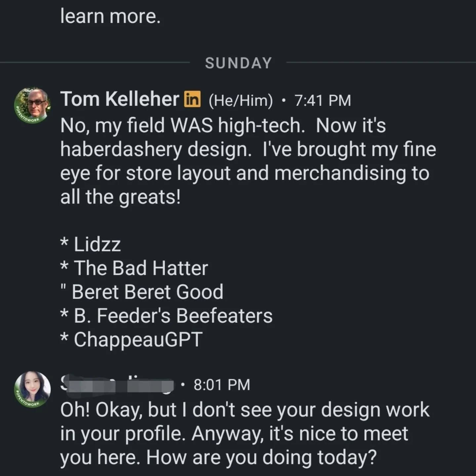Image resolution: width=476 pixels, height=476 pixels.
Task: Click the "B. Feeder's Beefeaters" line
Action: 167,316
